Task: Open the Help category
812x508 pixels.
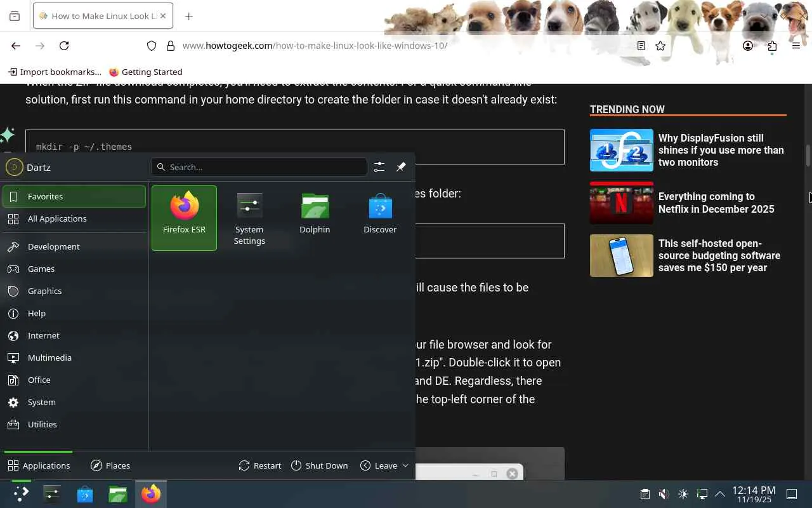Action: click(74, 313)
